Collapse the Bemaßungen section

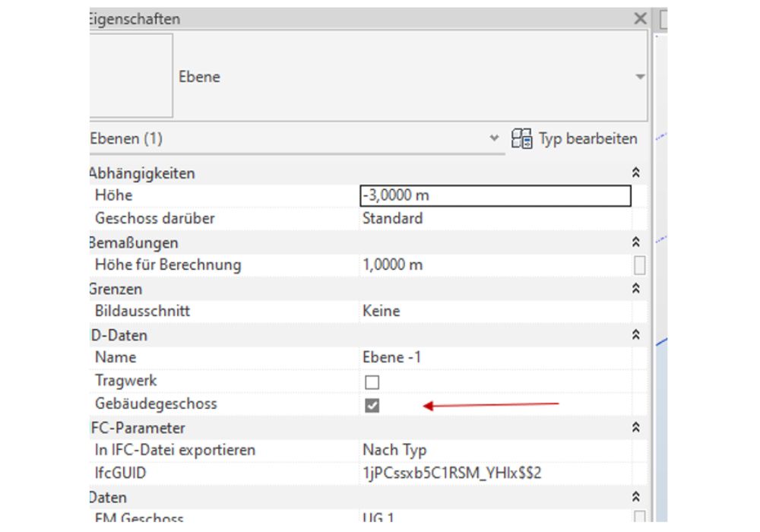(x=636, y=242)
